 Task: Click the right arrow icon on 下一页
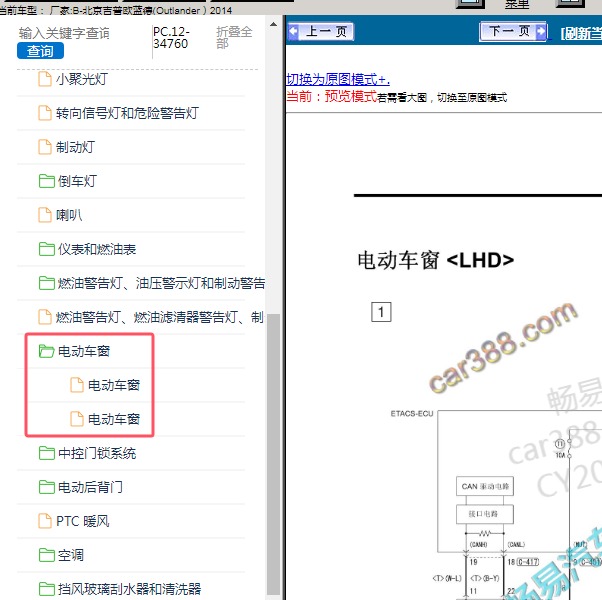541,31
